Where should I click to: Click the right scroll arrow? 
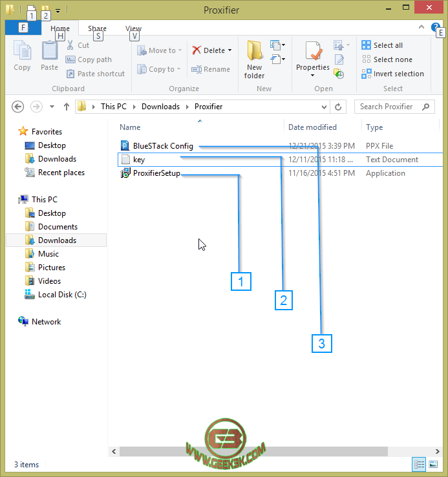tap(438, 451)
